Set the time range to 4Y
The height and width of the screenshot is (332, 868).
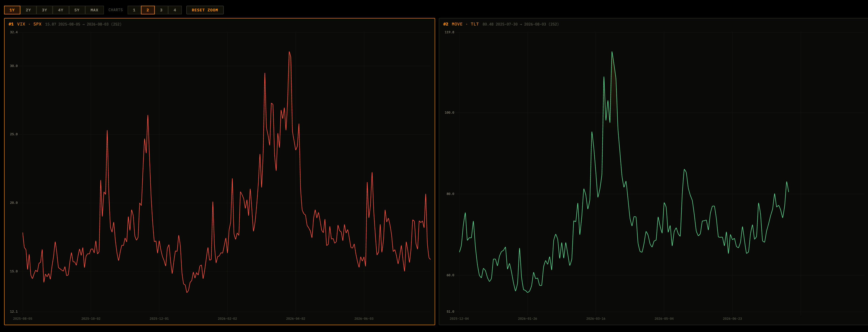(61, 10)
